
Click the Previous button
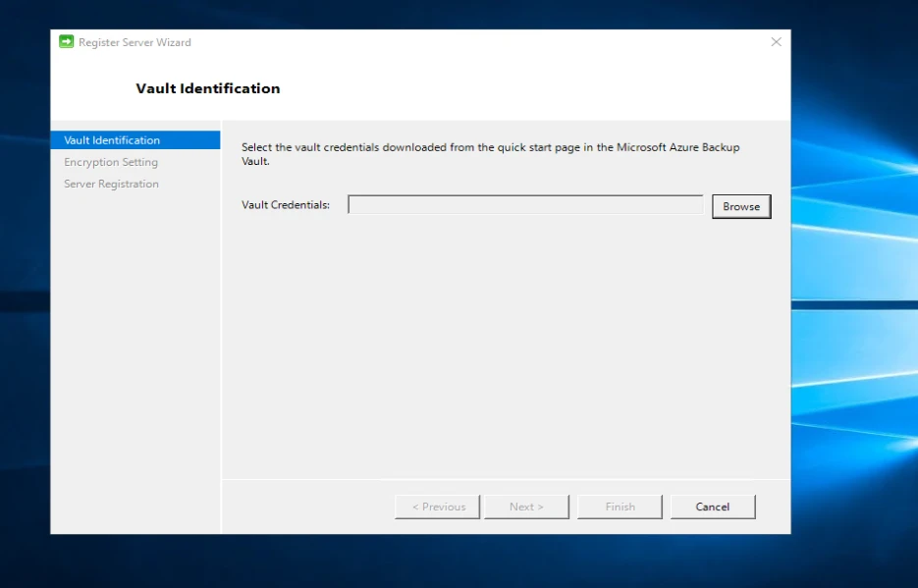[x=437, y=507]
